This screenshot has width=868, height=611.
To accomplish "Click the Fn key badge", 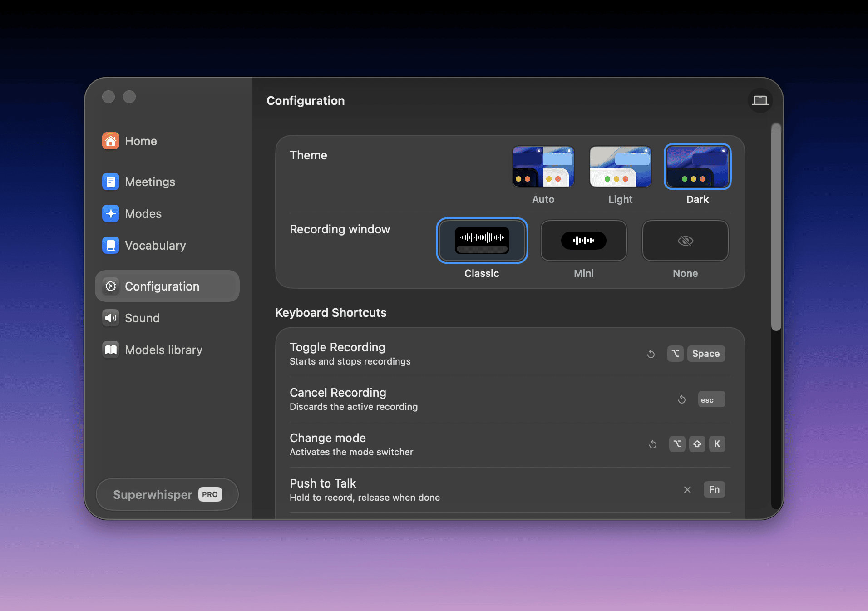I will click(x=715, y=489).
